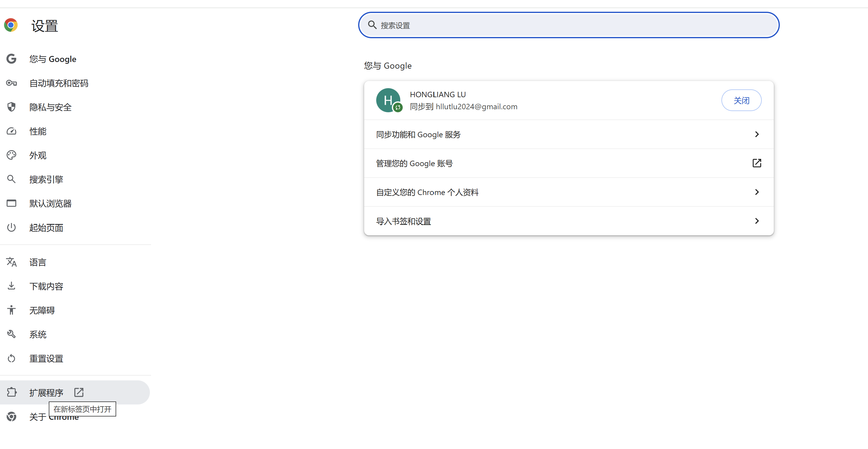Screen dimensions: 868x449
Task: Click the palette icon for 外观
Action: pyautogui.click(x=11, y=155)
